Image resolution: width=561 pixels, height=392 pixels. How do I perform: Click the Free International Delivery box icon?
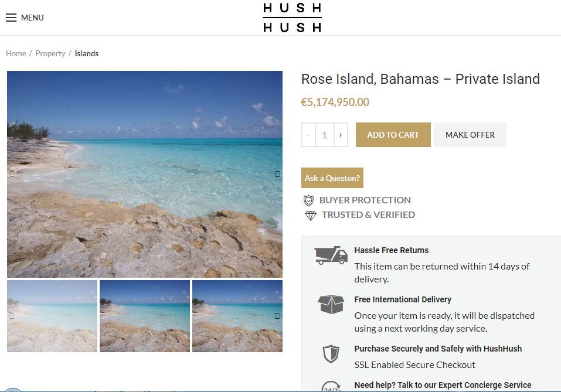pyautogui.click(x=331, y=304)
